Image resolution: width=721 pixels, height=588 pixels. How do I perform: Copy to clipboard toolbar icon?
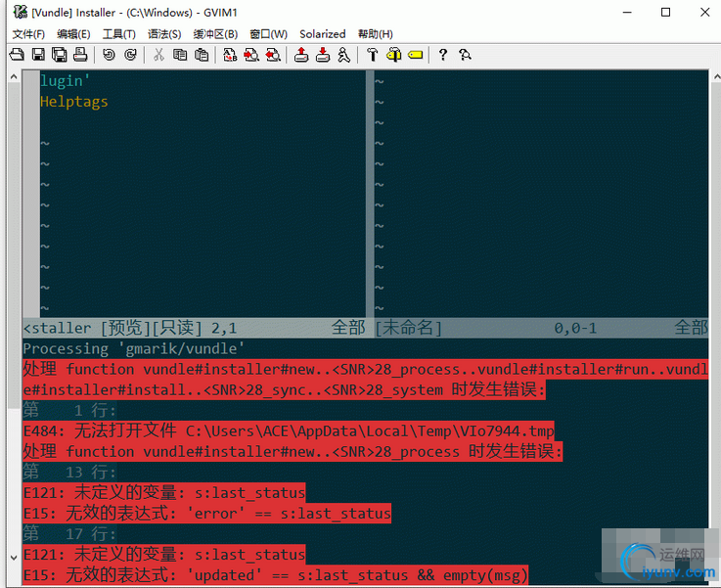pos(180,55)
